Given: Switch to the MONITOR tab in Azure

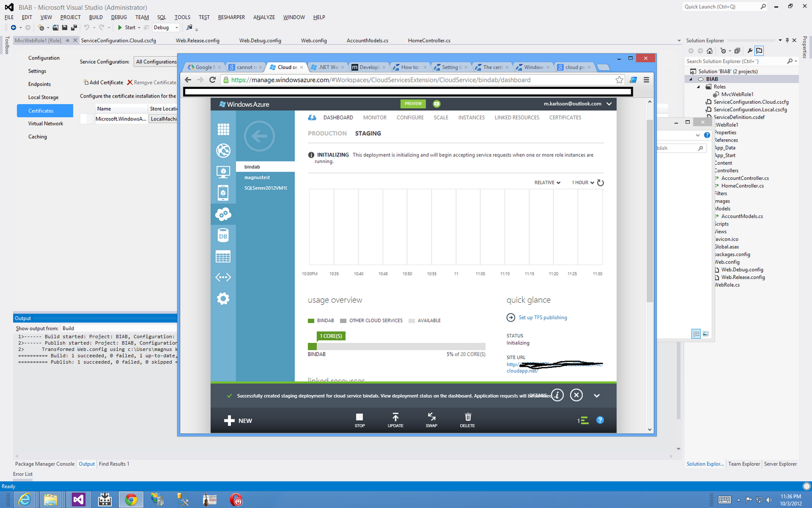Looking at the screenshot, I should pos(375,117).
